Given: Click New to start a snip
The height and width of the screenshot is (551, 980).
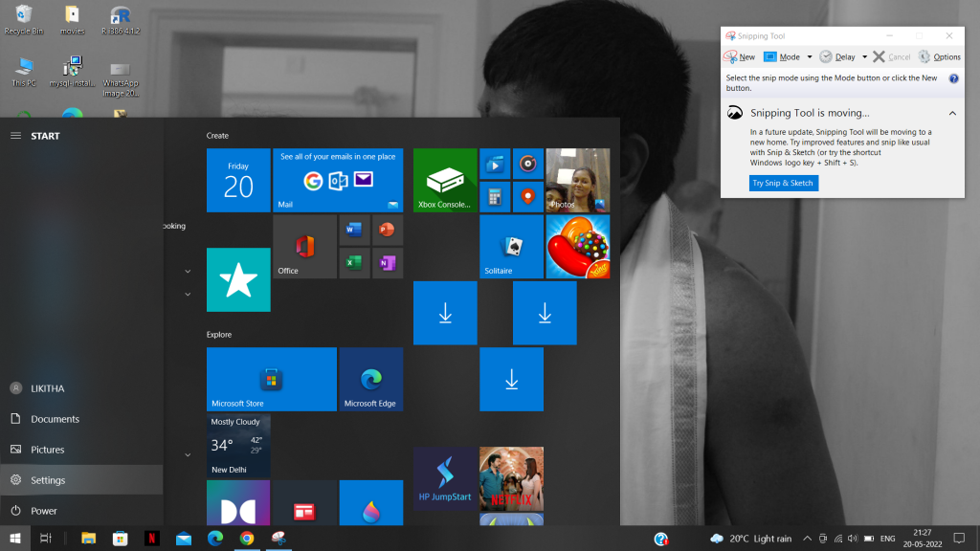Looking at the screenshot, I should (x=740, y=57).
